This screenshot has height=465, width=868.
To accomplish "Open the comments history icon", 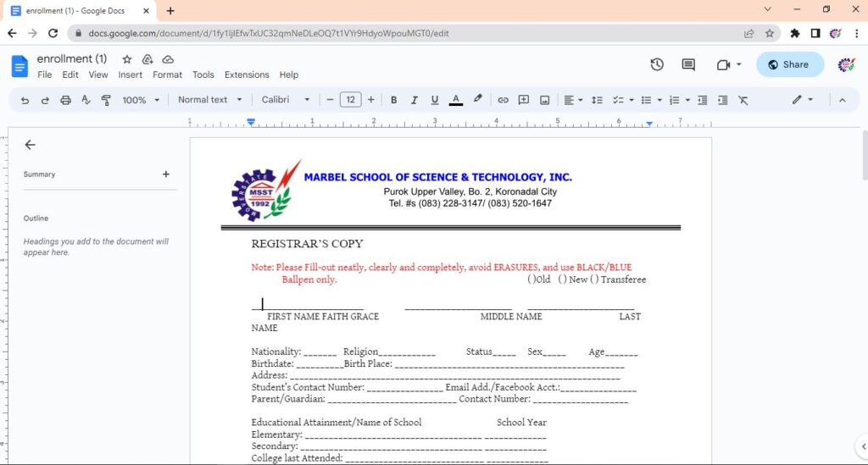I will 688,64.
